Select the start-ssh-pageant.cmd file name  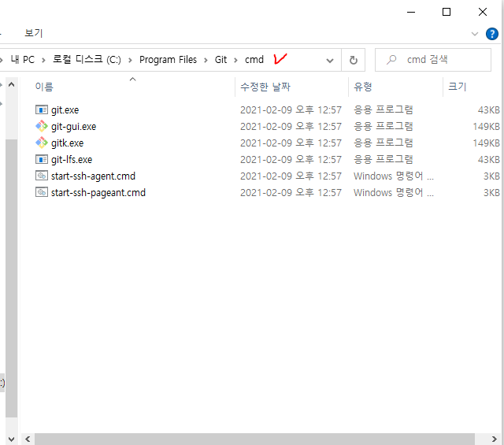coord(98,192)
